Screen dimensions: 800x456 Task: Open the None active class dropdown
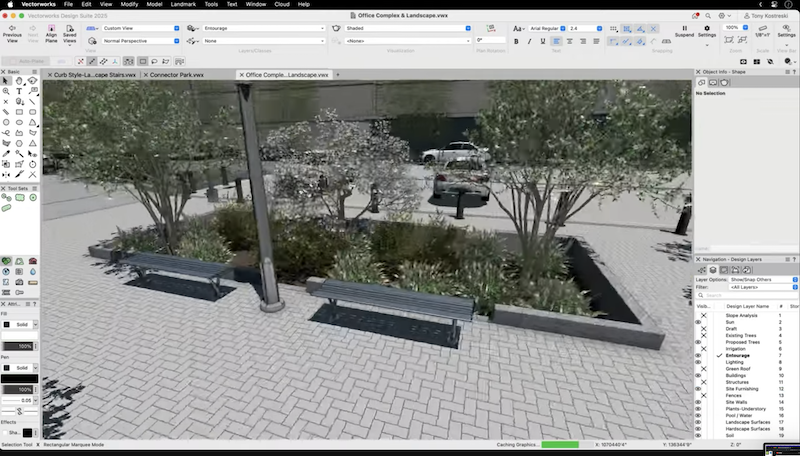pos(264,41)
